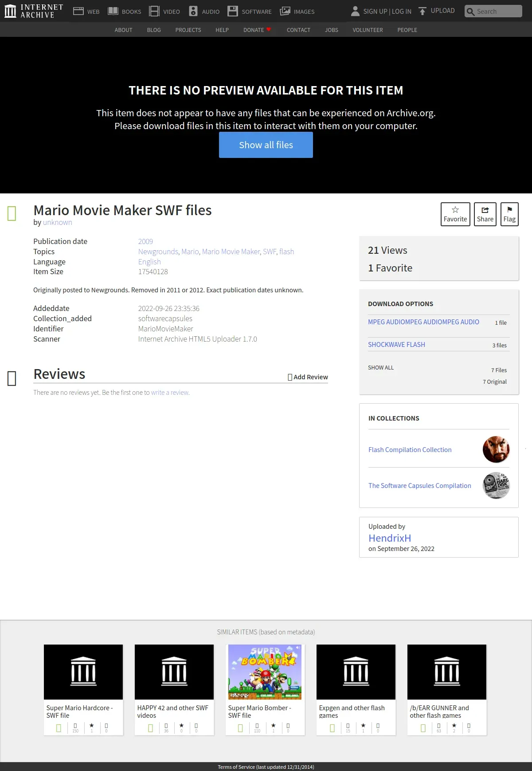Open Super Mario Hardcore SWF file thumbnail
532x771 pixels.
[x=83, y=672]
